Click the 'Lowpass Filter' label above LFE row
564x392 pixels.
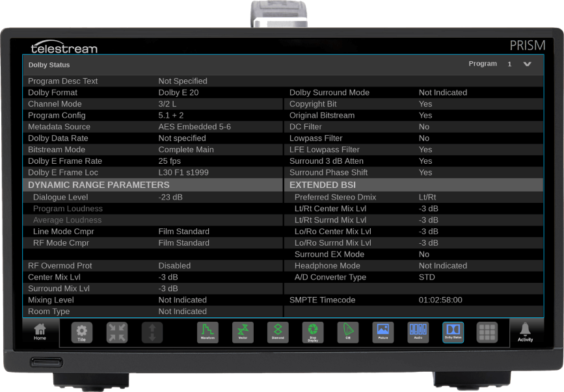point(316,138)
